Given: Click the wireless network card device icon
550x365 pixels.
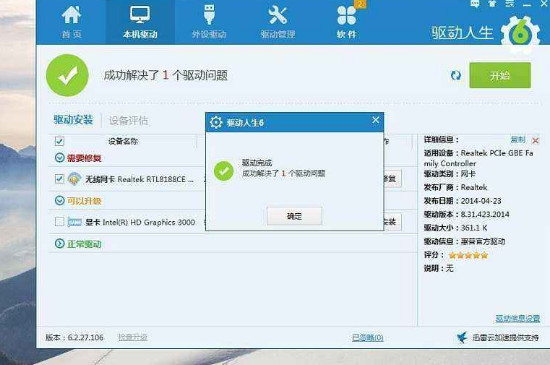Looking at the screenshot, I should click(x=74, y=179).
